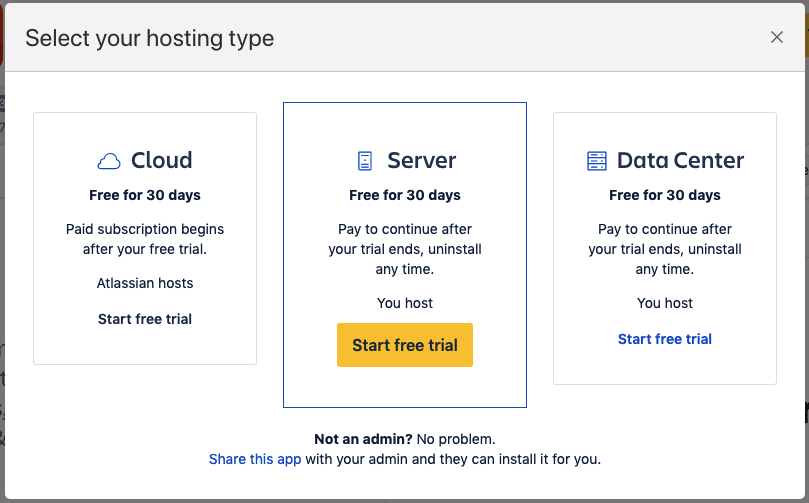Click Free for 30 days under Data Center
Screen dimensions: 809x503
click(665, 195)
